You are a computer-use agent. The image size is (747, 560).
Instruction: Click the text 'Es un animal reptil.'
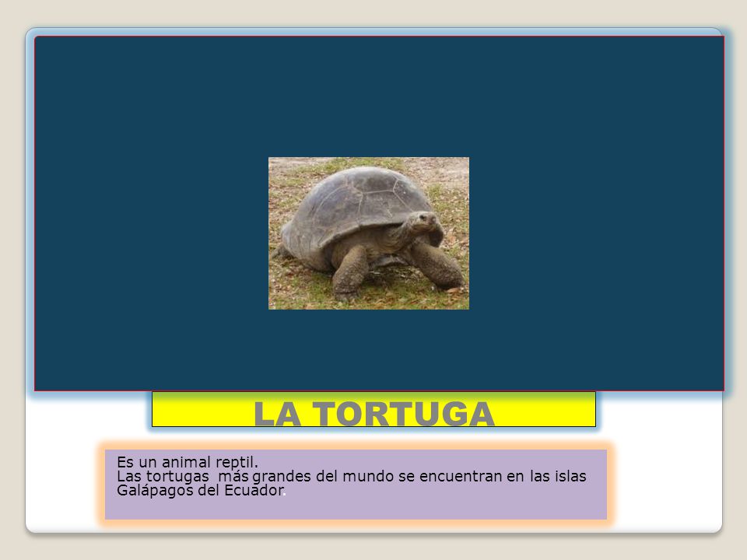[188, 462]
